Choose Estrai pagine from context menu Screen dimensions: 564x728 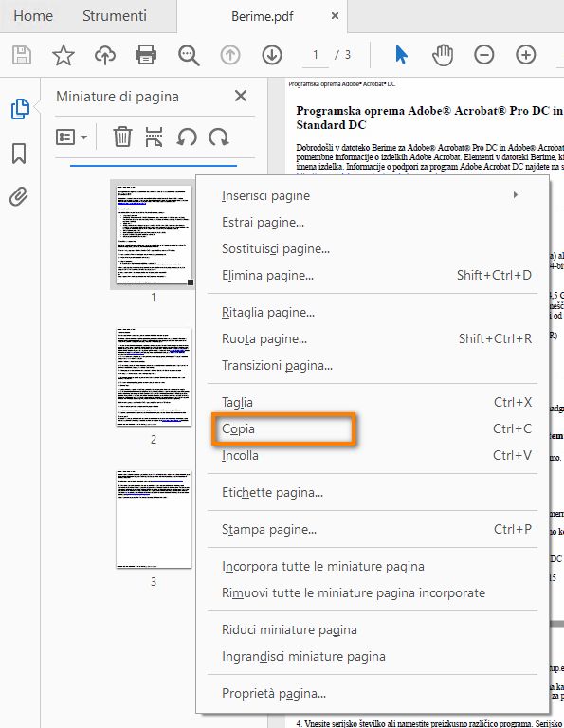pyautogui.click(x=372, y=223)
